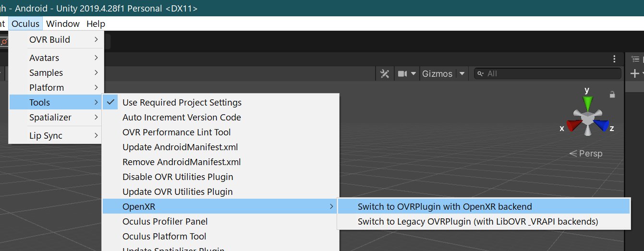644x251 pixels.
Task: Open the scene tools wrench icon
Action: pos(385,73)
